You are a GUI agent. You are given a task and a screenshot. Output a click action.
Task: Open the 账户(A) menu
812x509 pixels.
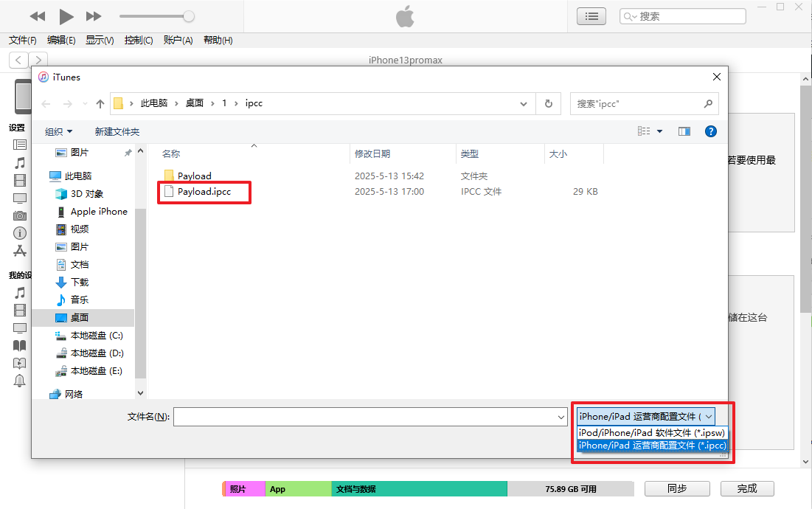(178, 41)
